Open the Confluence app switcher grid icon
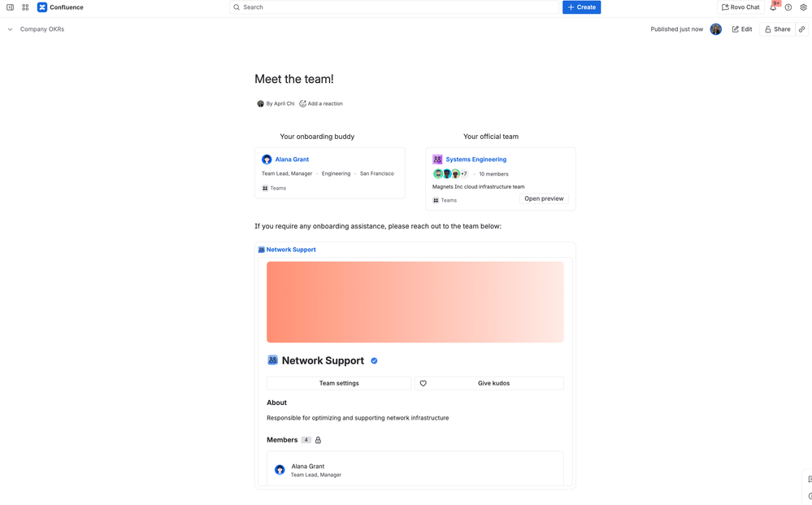The image size is (812, 505). (x=25, y=7)
